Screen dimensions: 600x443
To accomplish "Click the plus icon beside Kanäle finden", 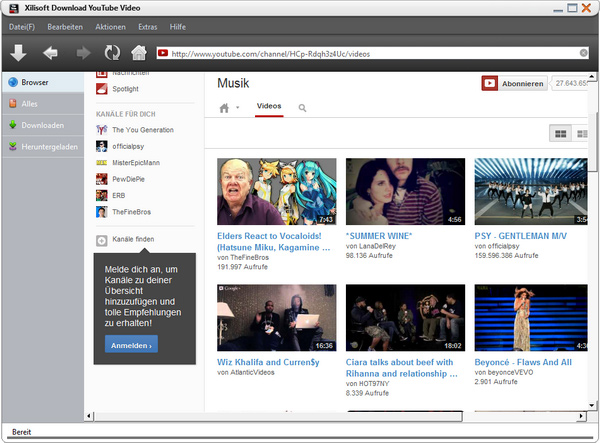I will [101, 241].
